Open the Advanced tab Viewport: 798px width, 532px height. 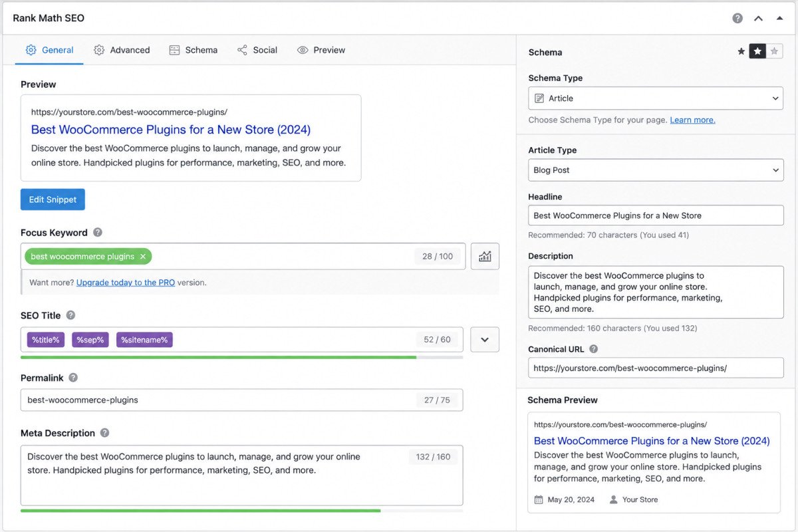(x=122, y=50)
